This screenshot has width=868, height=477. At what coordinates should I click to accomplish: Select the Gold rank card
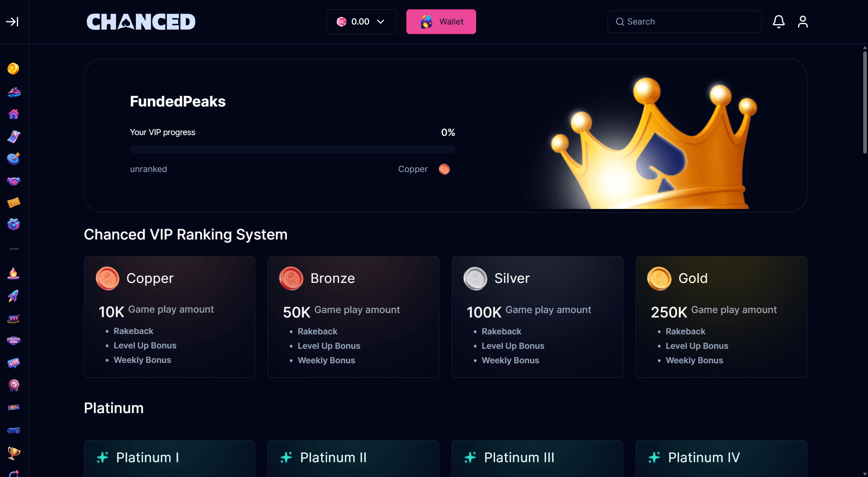pyautogui.click(x=721, y=317)
